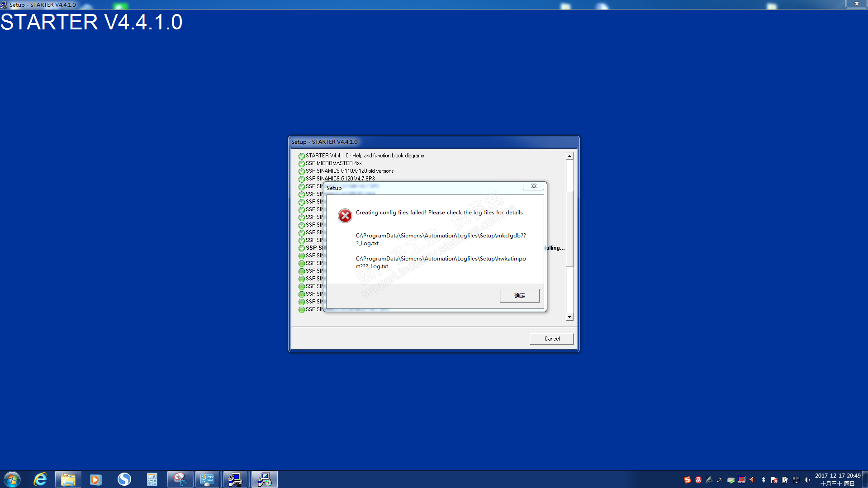Open the Bluetooth tray icon
The height and width of the screenshot is (488, 868).
pos(764,480)
